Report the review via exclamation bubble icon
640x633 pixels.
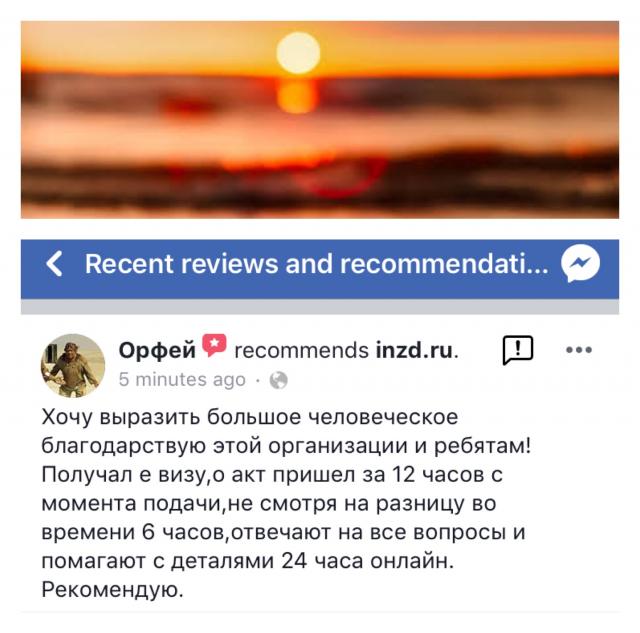[x=518, y=350]
